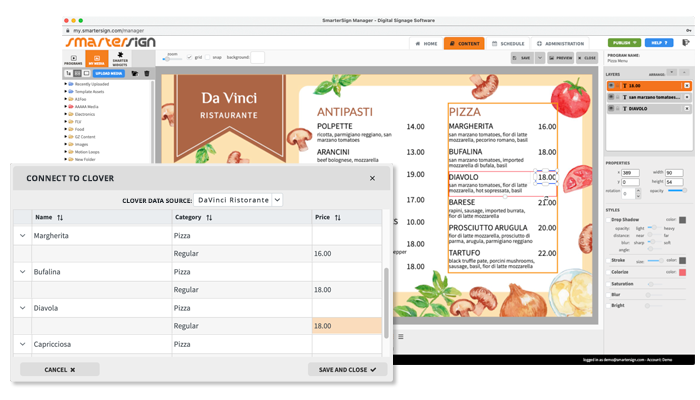Expand the Food folder
Viewport: 700px width, 400px height.
point(66,129)
